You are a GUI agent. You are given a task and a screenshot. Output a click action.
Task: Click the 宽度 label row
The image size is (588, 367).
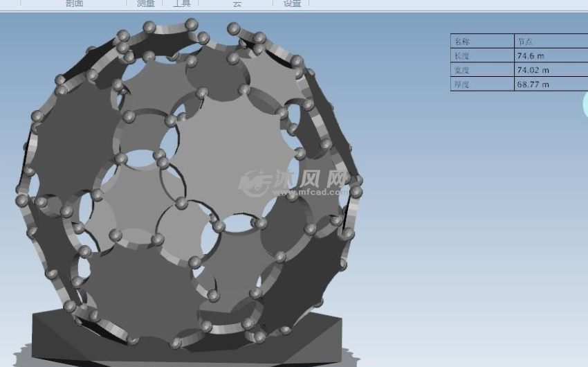481,70
